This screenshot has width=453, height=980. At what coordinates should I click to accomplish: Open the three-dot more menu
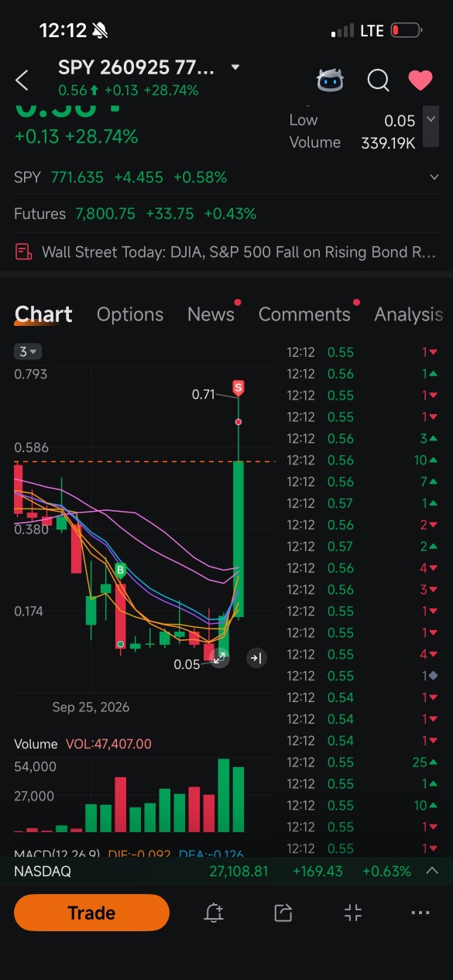point(420,913)
